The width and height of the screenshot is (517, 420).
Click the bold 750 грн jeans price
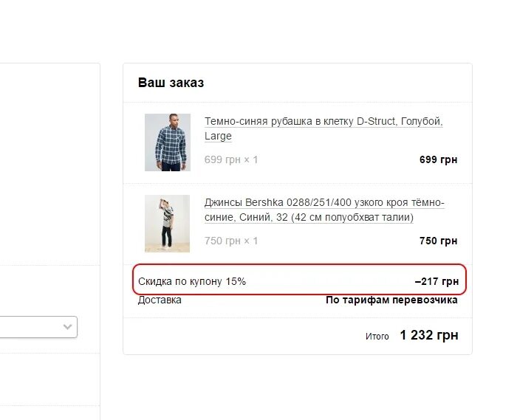click(438, 241)
